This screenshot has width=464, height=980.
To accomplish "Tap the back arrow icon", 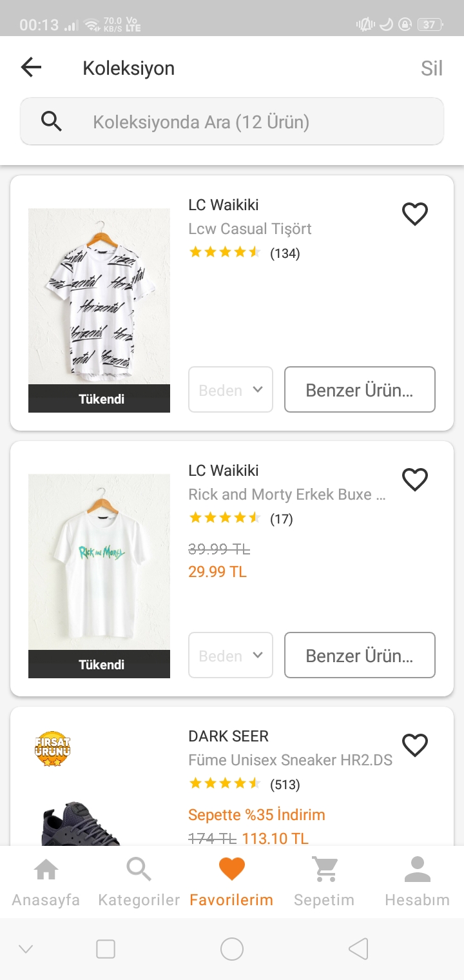I will pos(31,67).
